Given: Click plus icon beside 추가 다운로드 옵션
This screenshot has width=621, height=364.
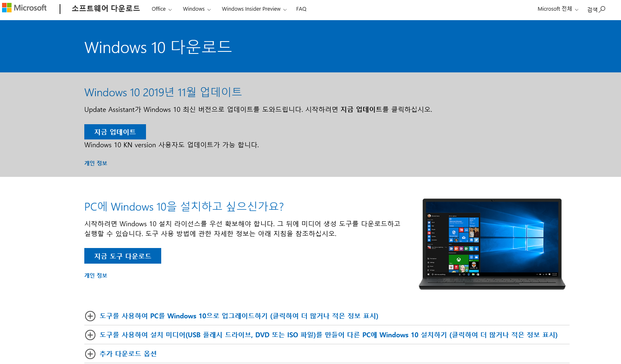Looking at the screenshot, I should tap(90, 354).
